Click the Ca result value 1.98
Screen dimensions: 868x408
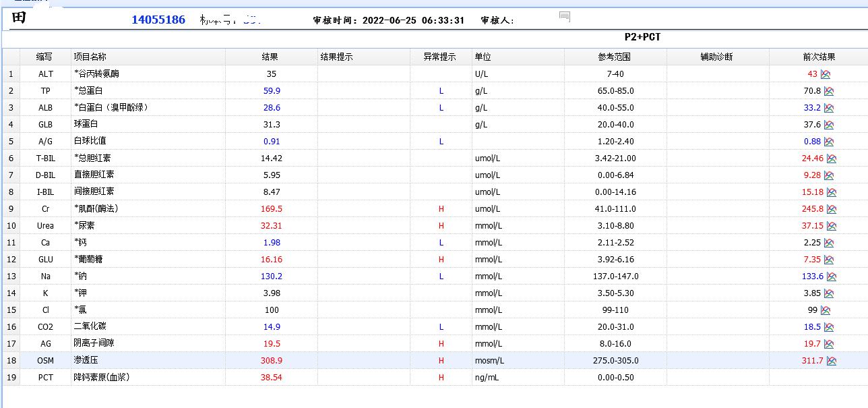point(272,243)
